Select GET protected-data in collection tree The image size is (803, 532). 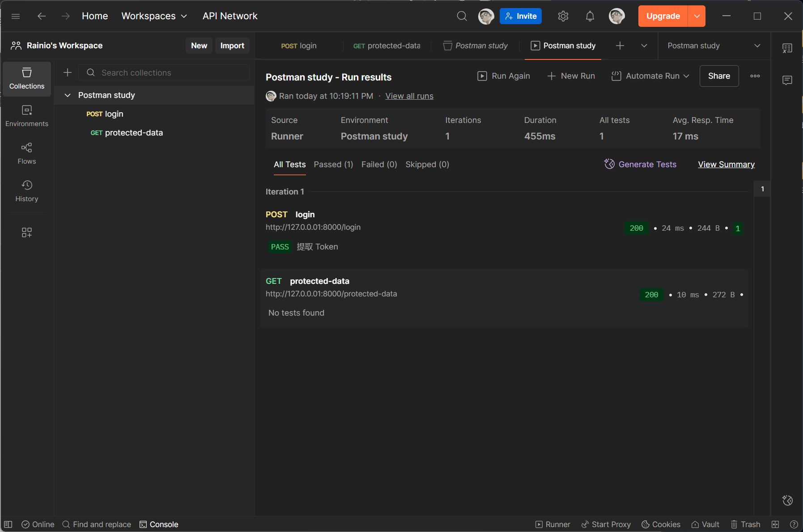(x=154, y=133)
